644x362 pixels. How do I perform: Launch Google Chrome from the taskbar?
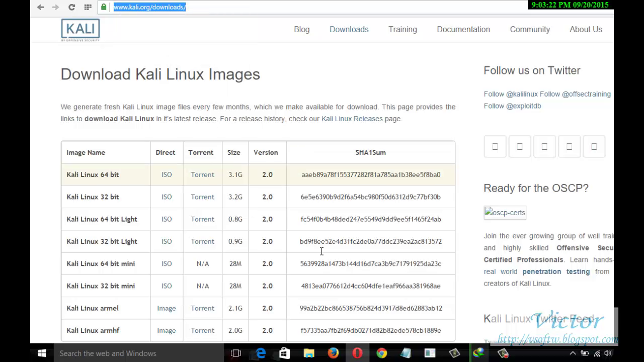[x=381, y=353]
